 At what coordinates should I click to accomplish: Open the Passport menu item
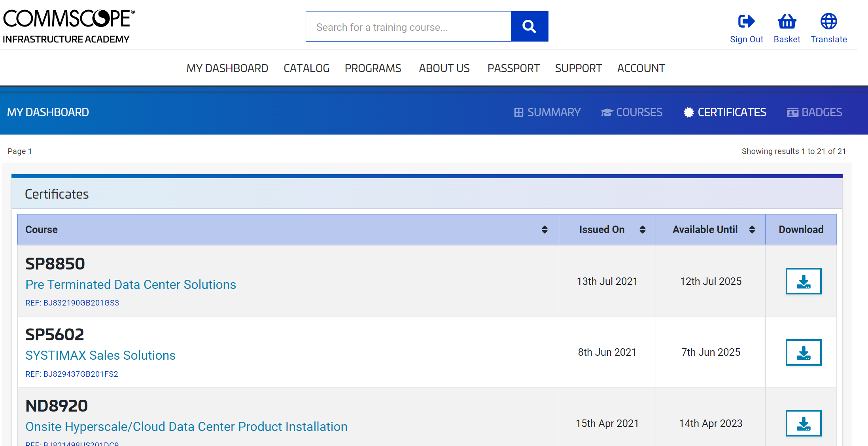point(513,68)
